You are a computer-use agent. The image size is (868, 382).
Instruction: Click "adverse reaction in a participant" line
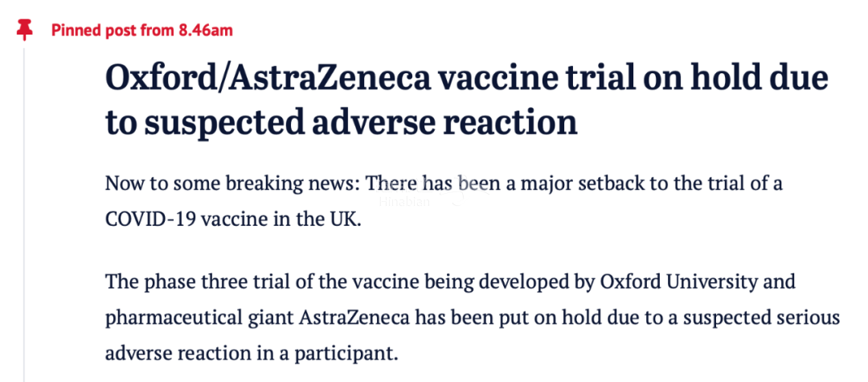point(252,353)
